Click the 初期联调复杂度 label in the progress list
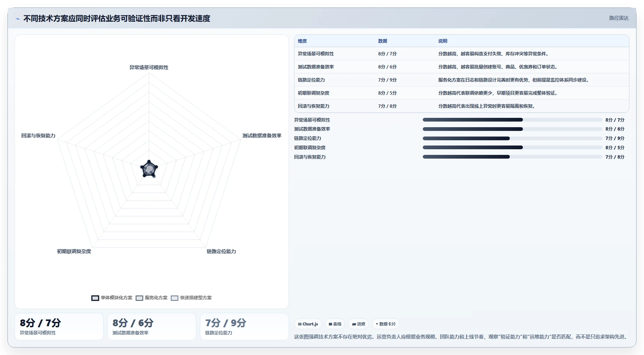Screen dimensions: 644x355 point(310,148)
